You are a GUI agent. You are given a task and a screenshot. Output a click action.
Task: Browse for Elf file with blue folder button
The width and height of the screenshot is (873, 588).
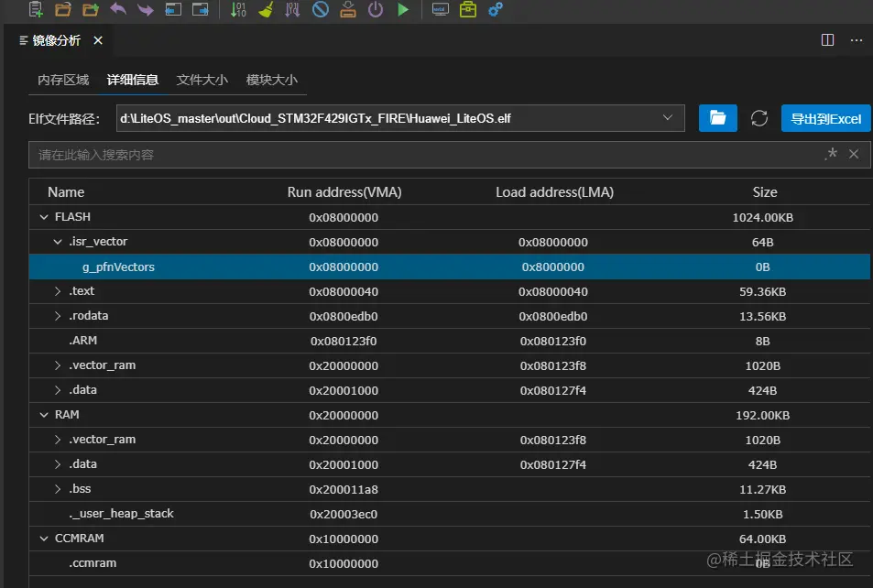click(717, 118)
